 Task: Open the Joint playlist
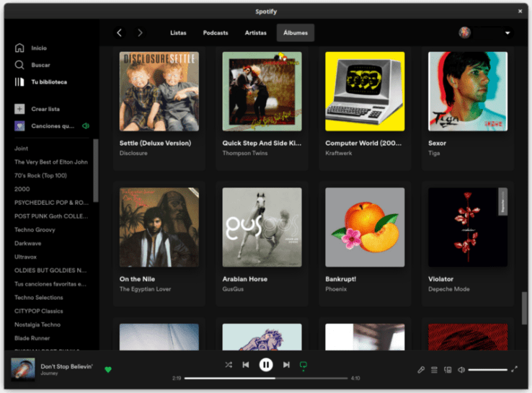21,149
